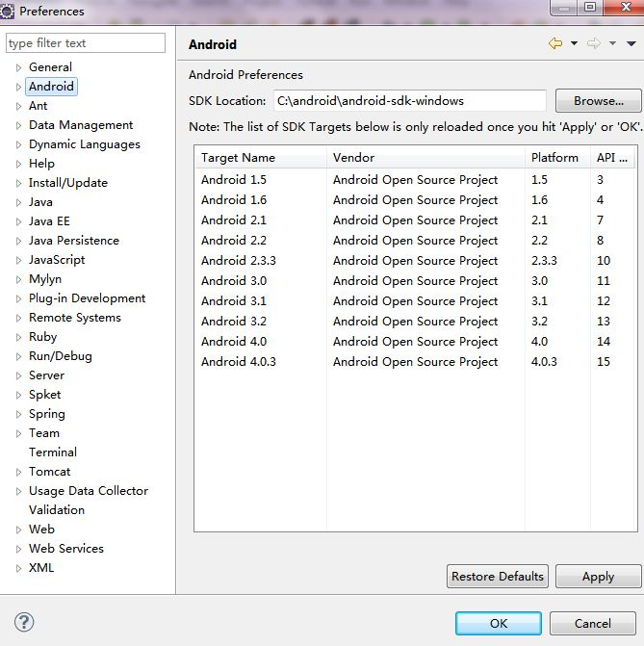Select Mylyn preferences category

coord(45,279)
